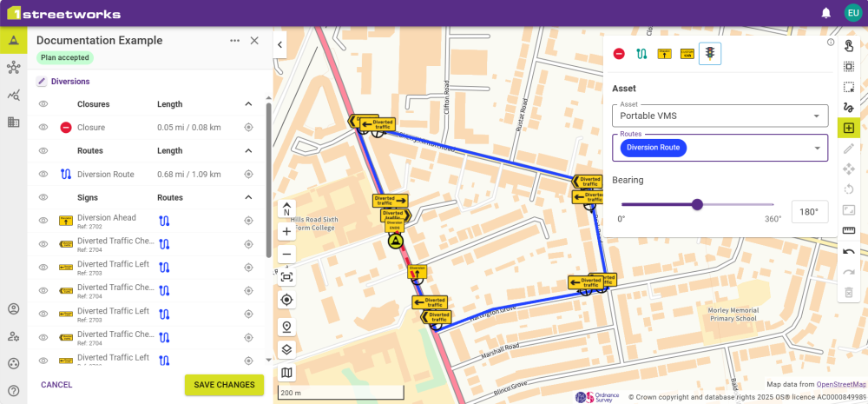The width and height of the screenshot is (868, 404).
Task: Click the bearing value field showing 180°
Action: coord(810,212)
